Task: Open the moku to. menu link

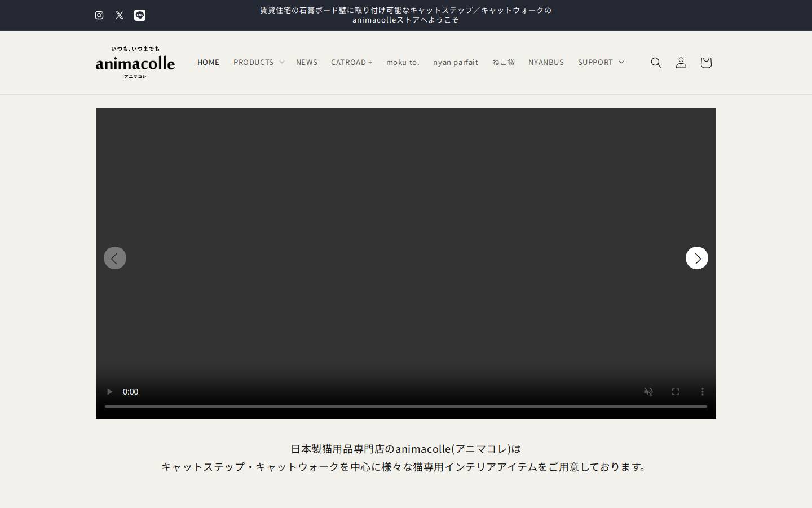Action: (403, 62)
